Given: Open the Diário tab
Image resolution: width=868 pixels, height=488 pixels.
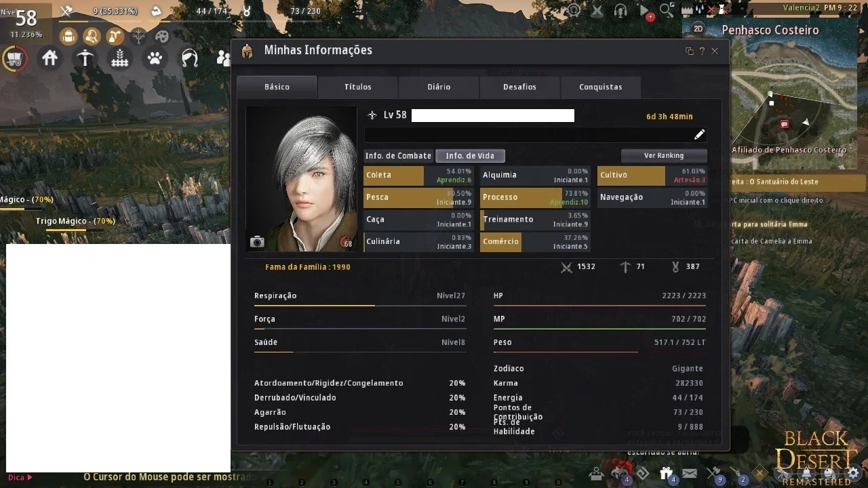Looking at the screenshot, I should coord(439,87).
